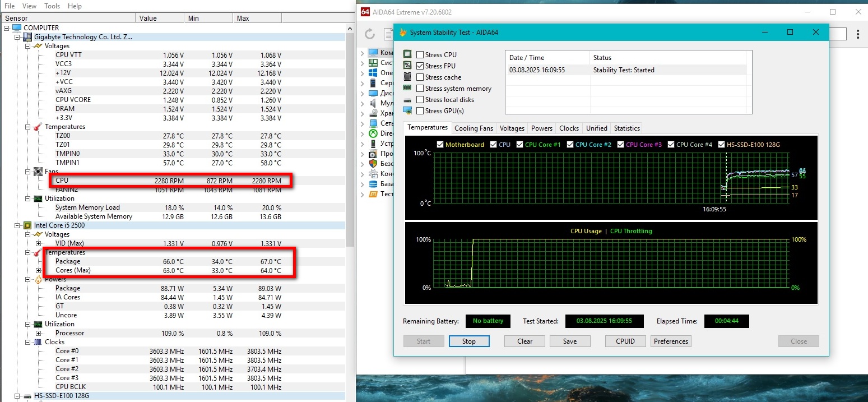
Task: Collapse the HS-SSD-E100 128G node
Action: tap(17, 396)
